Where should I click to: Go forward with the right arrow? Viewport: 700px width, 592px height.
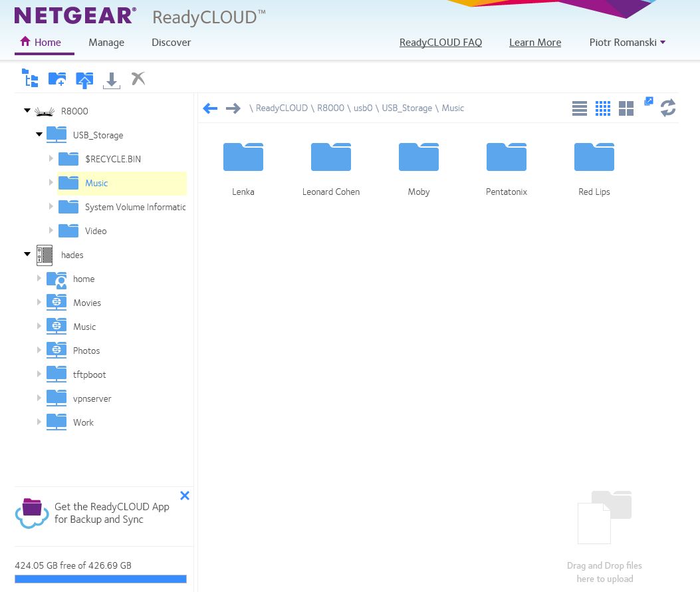coord(233,108)
